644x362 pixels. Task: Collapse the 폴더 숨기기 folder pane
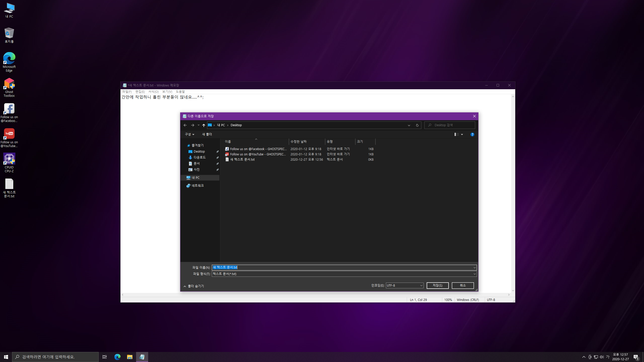(194, 286)
